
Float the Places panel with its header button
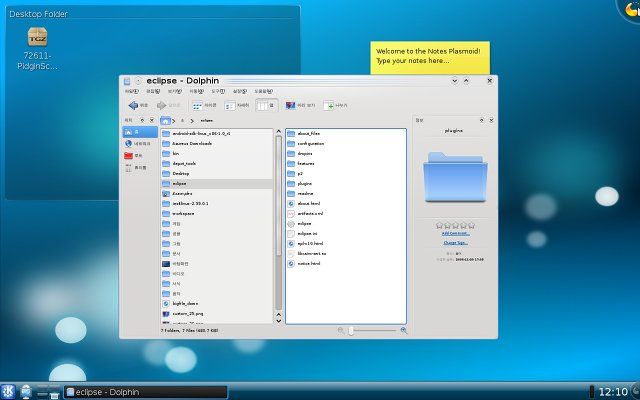142,120
